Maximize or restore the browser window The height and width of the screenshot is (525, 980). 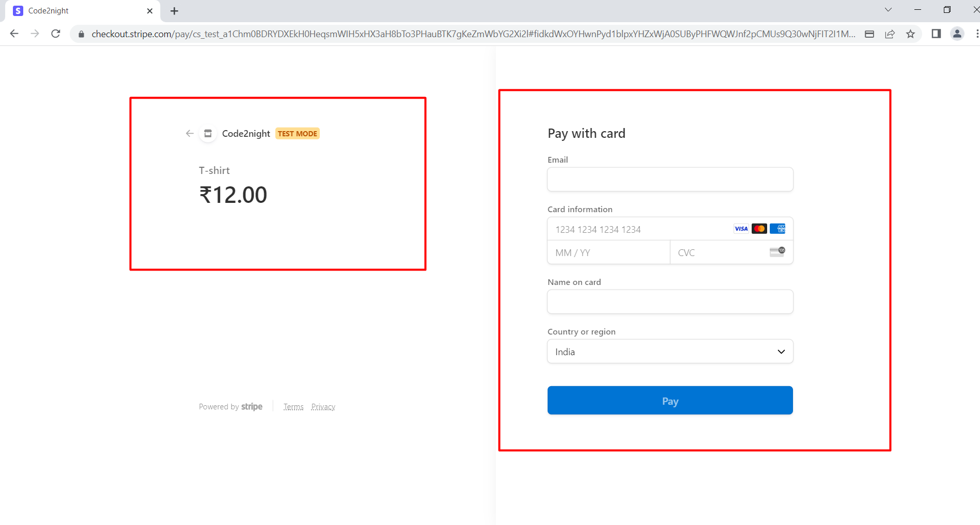pyautogui.click(x=947, y=10)
